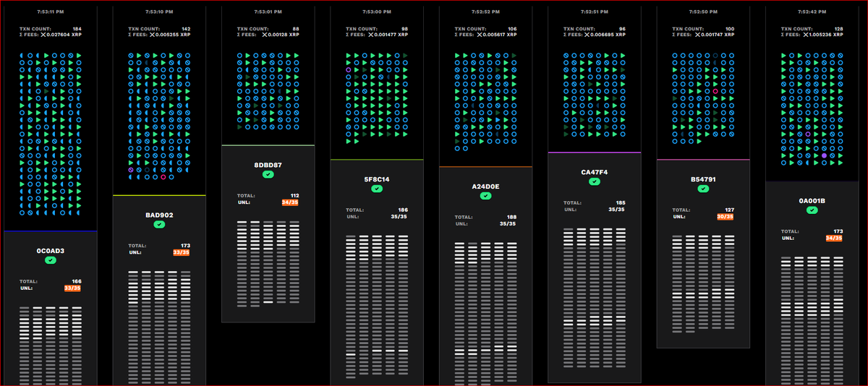The width and height of the screenshot is (868, 386).
Task: Click the total value 166
Action: tap(77, 281)
